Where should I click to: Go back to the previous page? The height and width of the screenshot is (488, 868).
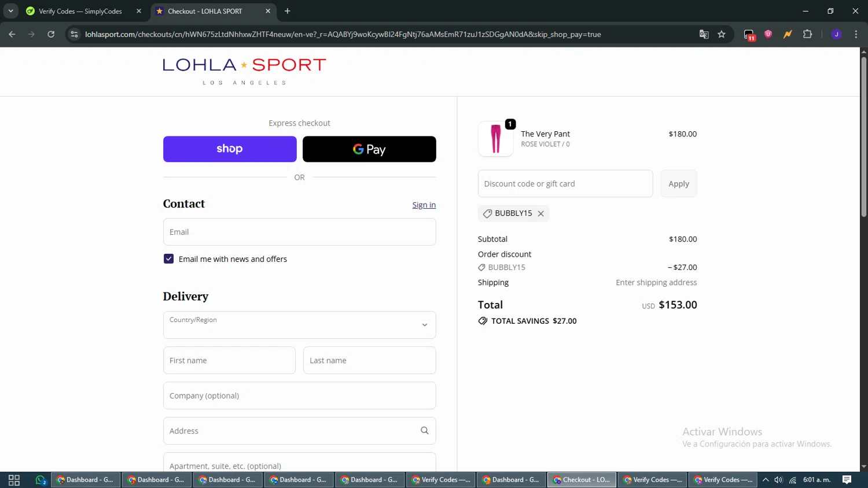12,34
